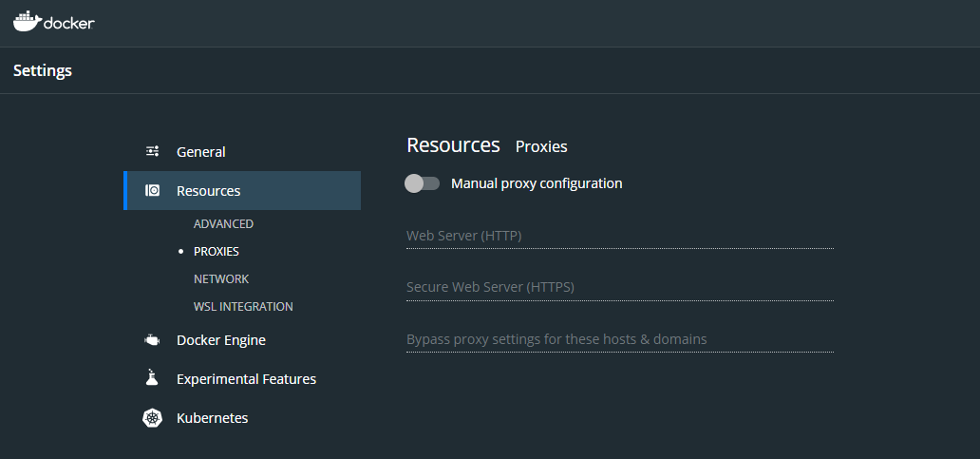980x459 pixels.
Task: Select the Resources settings section
Action: pos(242,191)
